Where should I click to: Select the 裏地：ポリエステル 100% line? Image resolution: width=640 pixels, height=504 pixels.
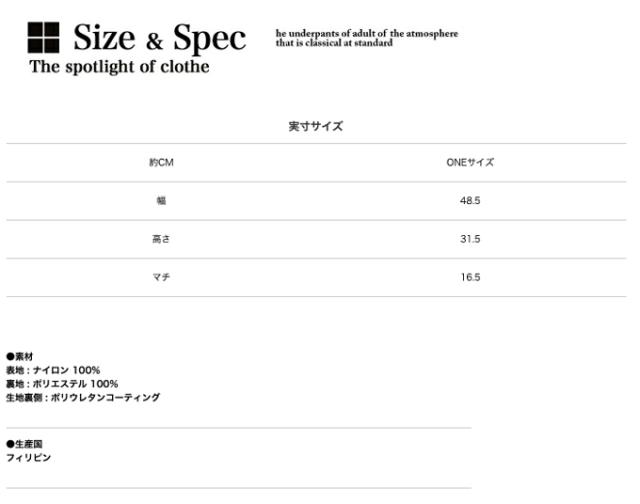point(62,384)
